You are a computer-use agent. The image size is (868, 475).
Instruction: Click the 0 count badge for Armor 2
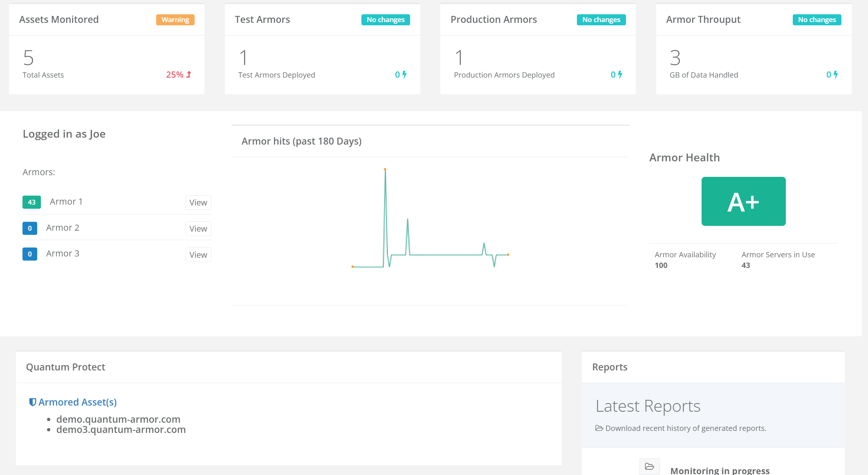pyautogui.click(x=30, y=228)
